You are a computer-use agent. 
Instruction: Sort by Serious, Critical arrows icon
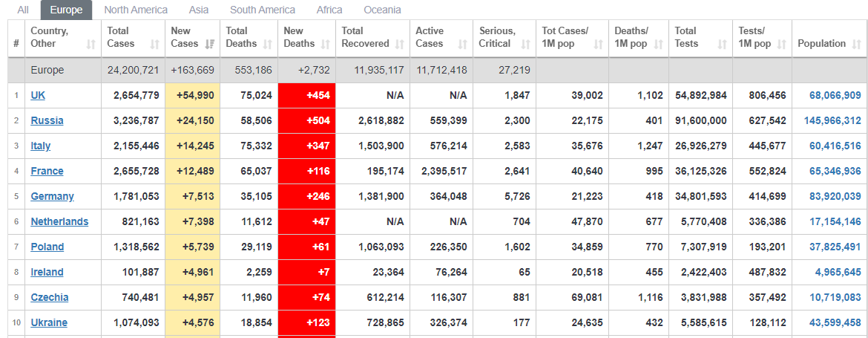click(525, 45)
